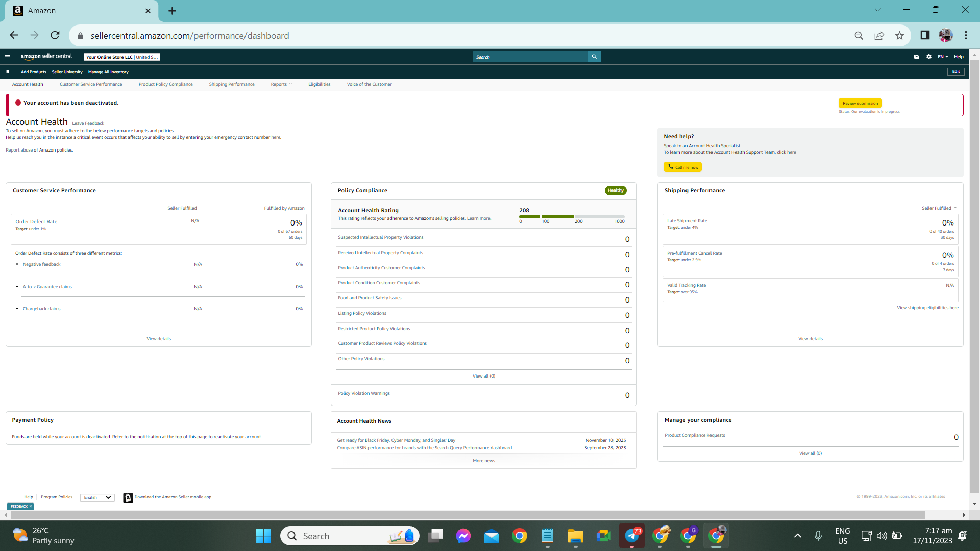The width and height of the screenshot is (980, 551).
Task: Open the Chrome profile avatar
Action: click(x=946, y=35)
